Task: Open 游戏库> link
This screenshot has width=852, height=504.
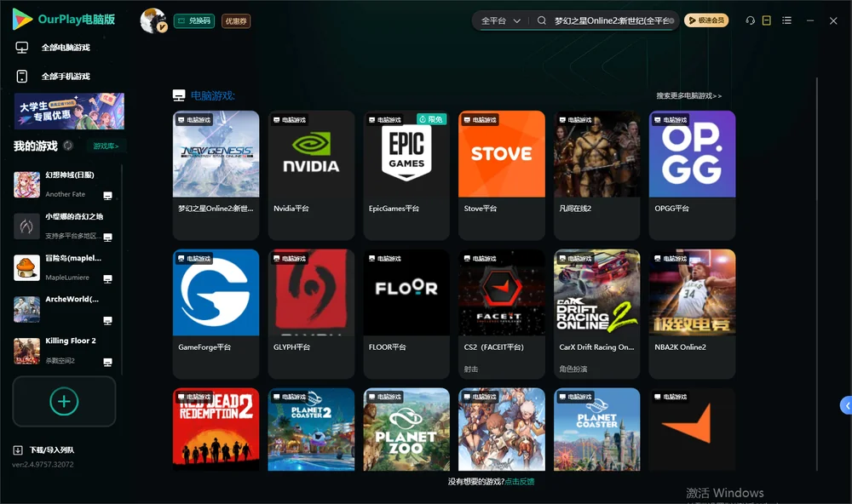Action: click(x=106, y=146)
